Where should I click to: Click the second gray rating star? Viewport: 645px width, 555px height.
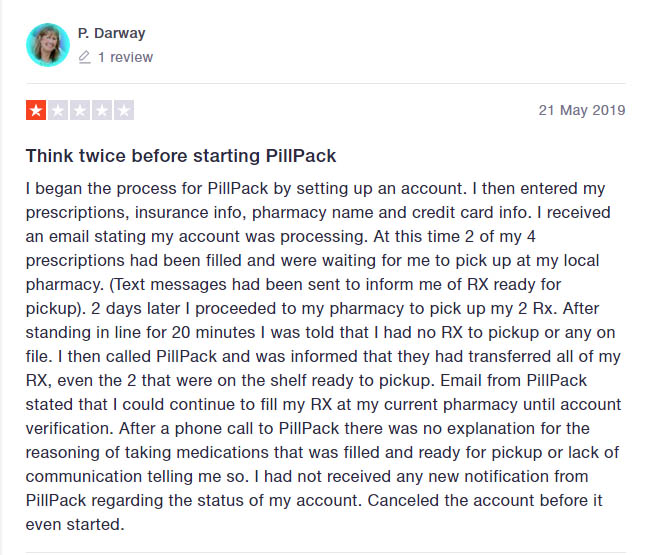coord(58,110)
